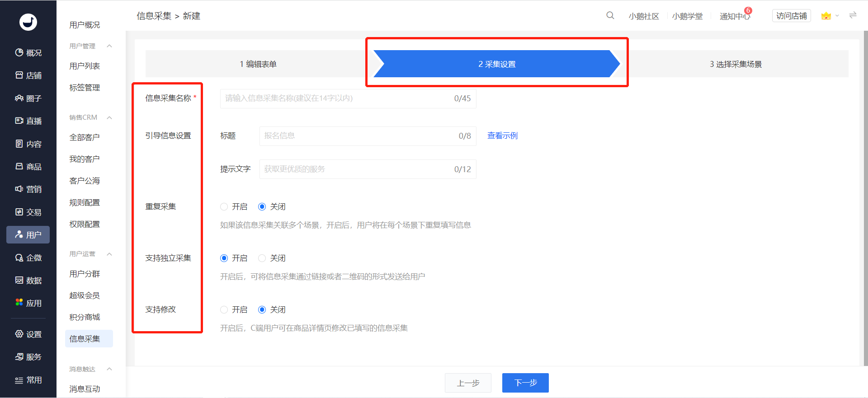Screen dimensions: 868x398
Task: Go to step 1 编辑表单
Action: point(258,64)
